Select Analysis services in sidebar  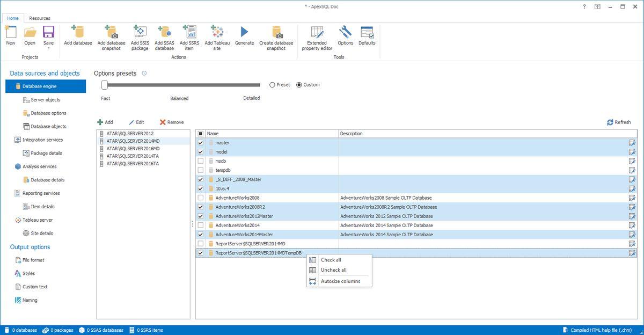click(x=35, y=166)
